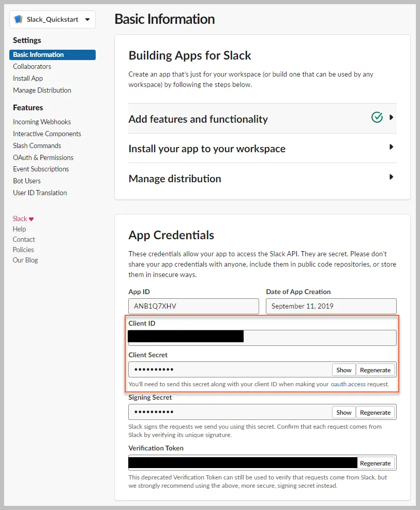Image resolution: width=420 pixels, height=510 pixels.
Task: Regenerate the Client Secret
Action: pyautogui.click(x=375, y=370)
